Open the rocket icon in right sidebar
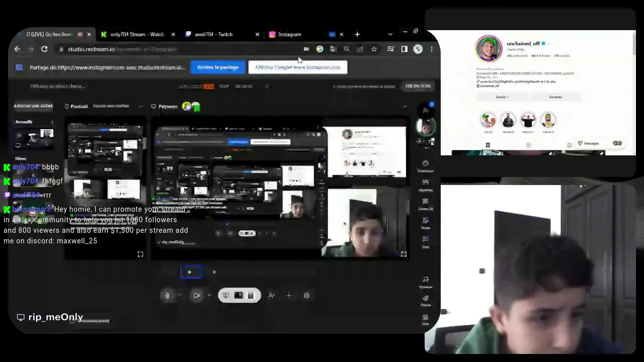This screenshot has width=644, height=362. click(426, 299)
